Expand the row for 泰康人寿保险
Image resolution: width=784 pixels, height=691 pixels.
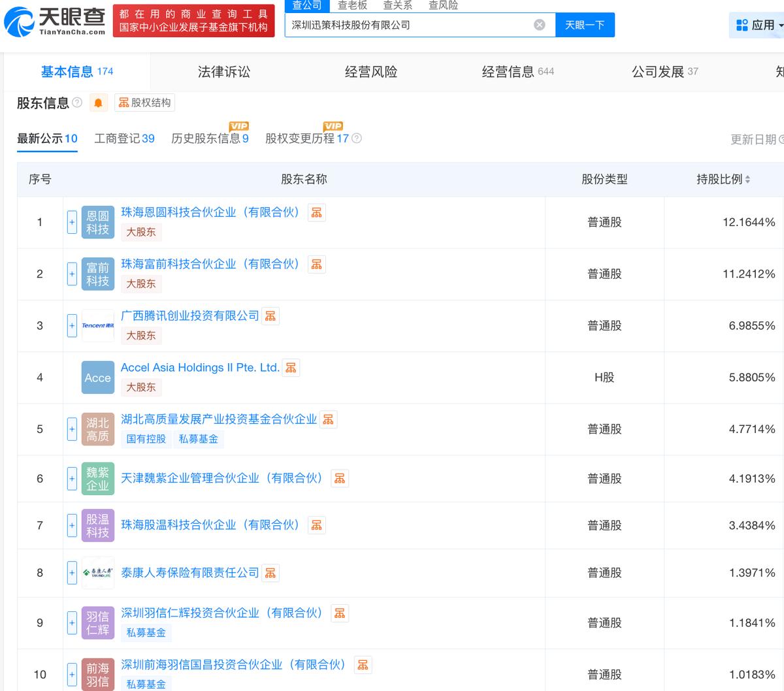(x=72, y=573)
